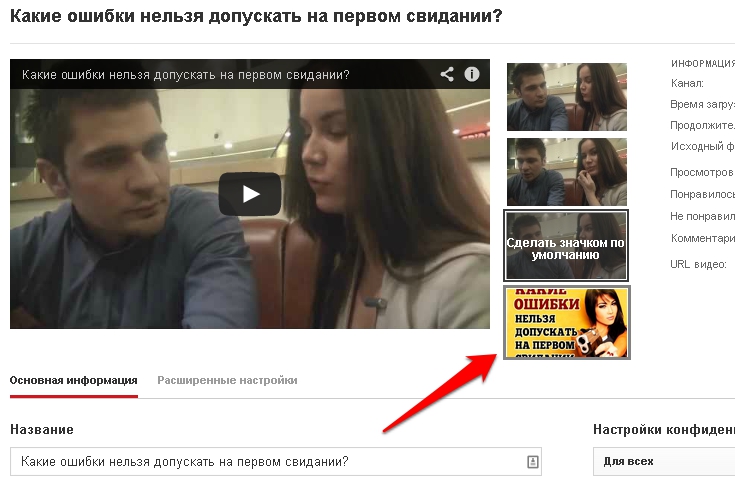Click the page heading about first date mistakes

(x=256, y=16)
